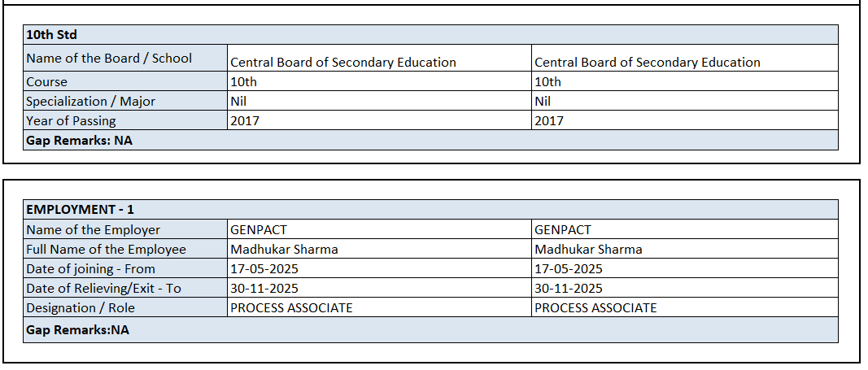Select the Name of the Employer label
The width and height of the screenshot is (868, 370).
tap(93, 230)
